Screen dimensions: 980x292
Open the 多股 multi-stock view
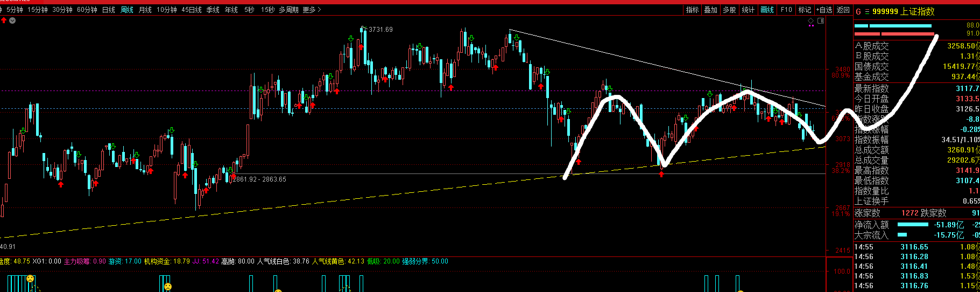point(729,10)
